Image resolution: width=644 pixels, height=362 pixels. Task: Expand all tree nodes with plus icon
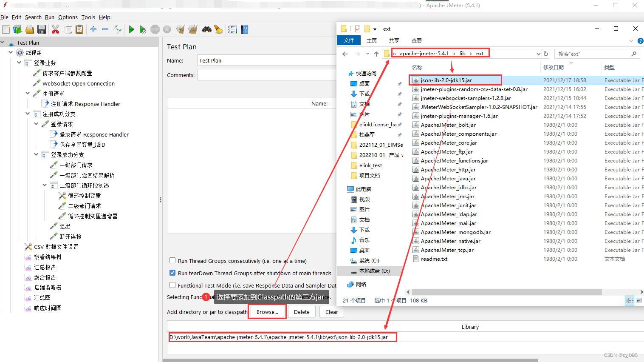93,29
